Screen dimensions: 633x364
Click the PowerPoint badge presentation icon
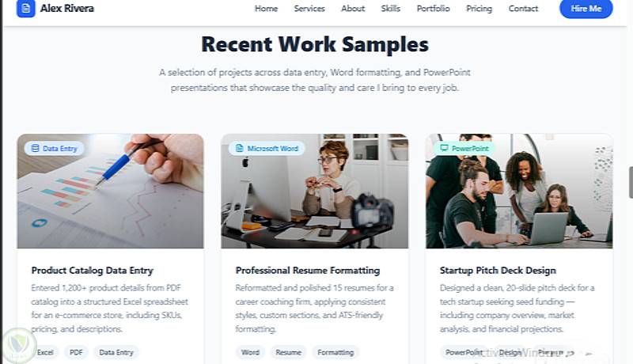(x=444, y=148)
